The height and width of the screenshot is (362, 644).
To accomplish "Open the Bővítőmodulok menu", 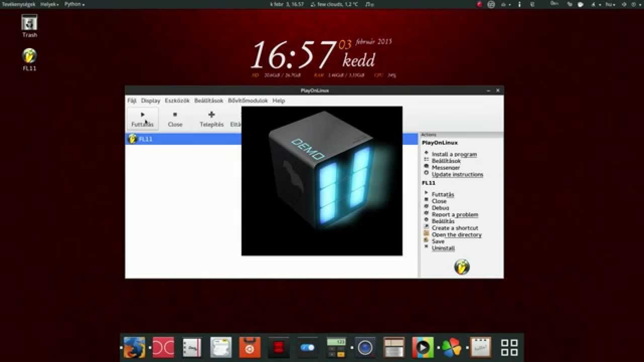I will coord(248,101).
